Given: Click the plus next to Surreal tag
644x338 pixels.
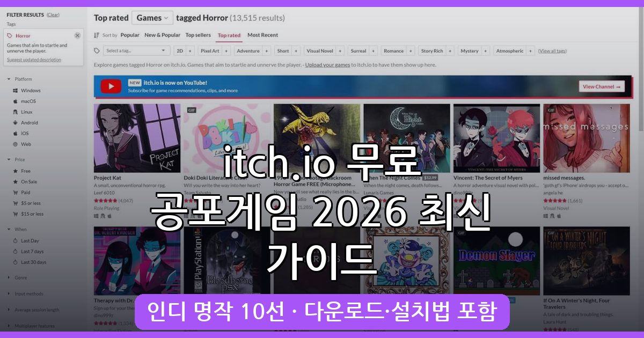Looking at the screenshot, I should (373, 51).
